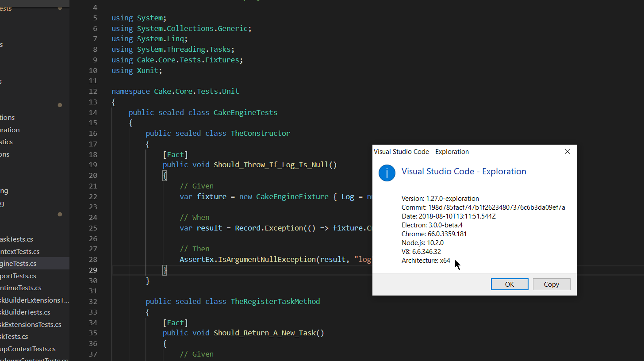
Task: Close the Visual Studio Code Exploration dialog
Action: [x=567, y=151]
